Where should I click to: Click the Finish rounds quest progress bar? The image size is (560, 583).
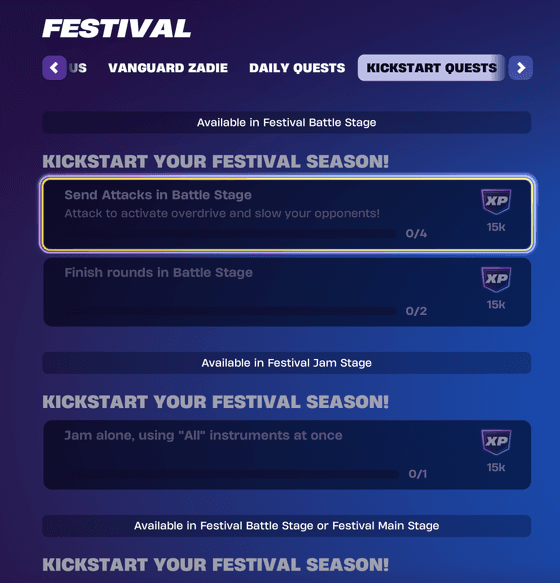coord(231,311)
